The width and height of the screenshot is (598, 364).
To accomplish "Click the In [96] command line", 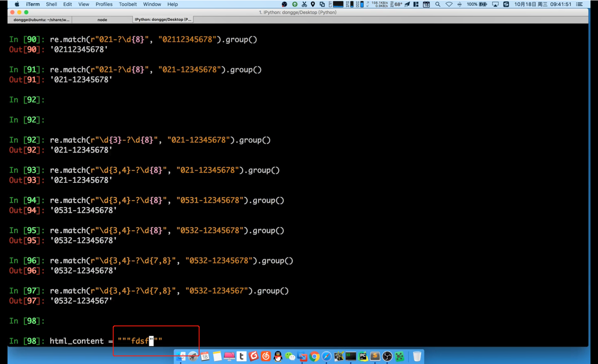I will (x=151, y=261).
